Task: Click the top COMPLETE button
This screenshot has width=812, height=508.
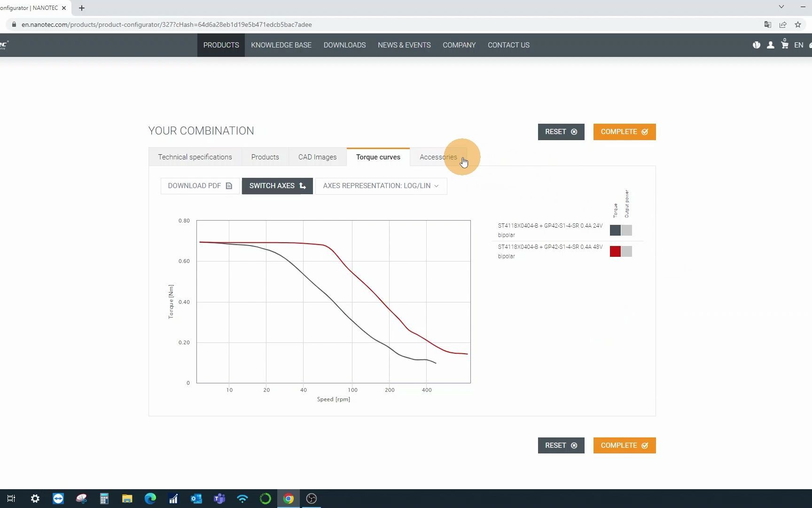Action: click(x=625, y=132)
